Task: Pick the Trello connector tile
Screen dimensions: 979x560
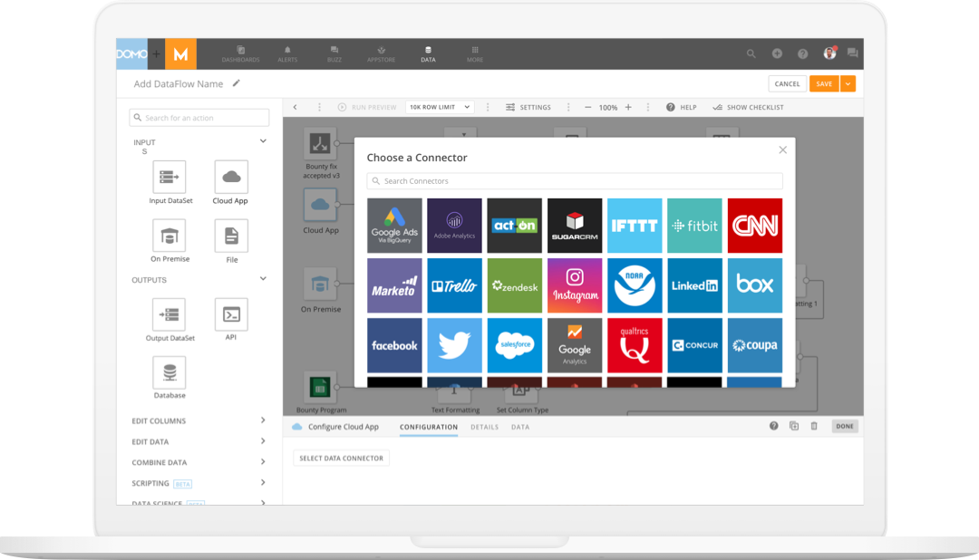Action: pos(454,285)
